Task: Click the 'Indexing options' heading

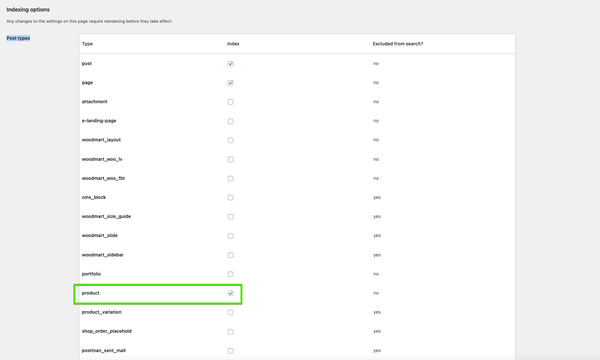Action: [x=28, y=10]
